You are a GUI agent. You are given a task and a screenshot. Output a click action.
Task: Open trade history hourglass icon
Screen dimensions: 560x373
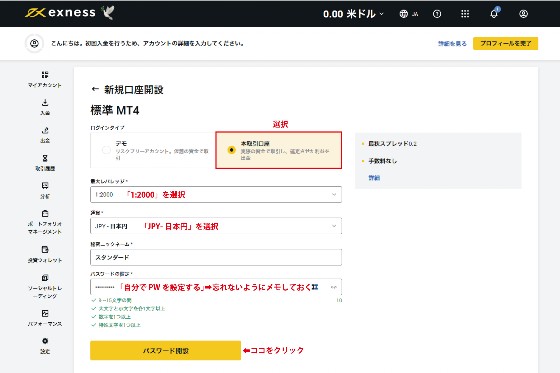pyautogui.click(x=45, y=158)
